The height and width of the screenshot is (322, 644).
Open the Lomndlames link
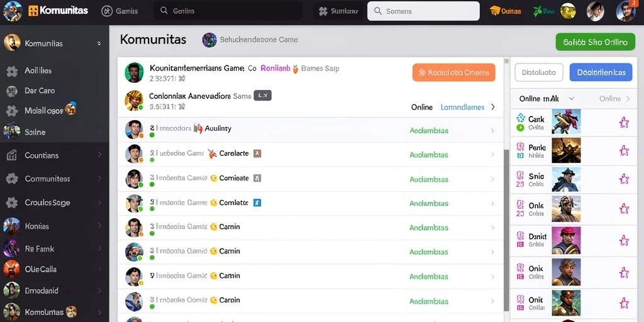(x=462, y=107)
